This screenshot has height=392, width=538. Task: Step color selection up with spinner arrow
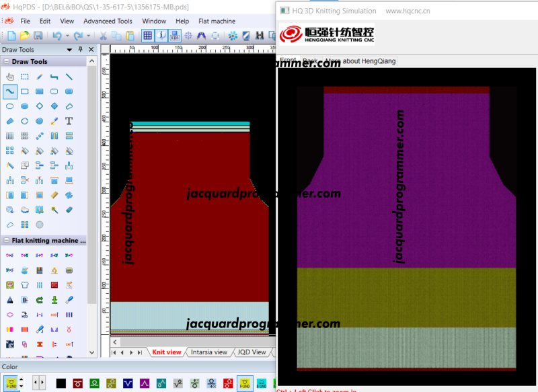22,379
